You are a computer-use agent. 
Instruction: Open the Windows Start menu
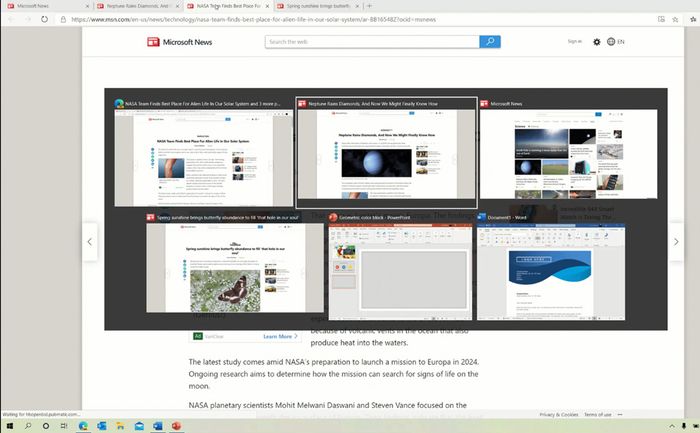tap(9, 426)
